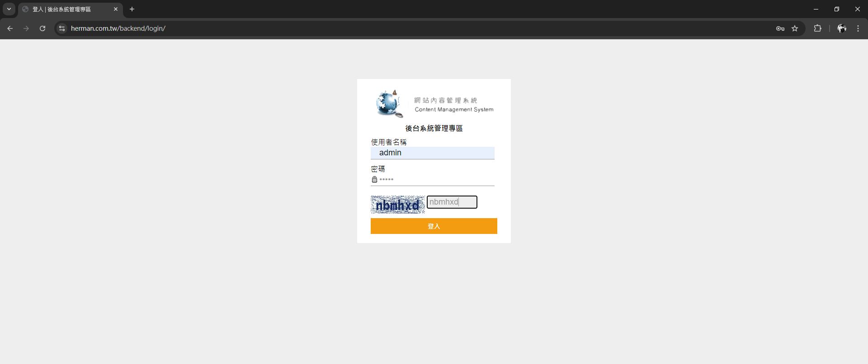The image size is (868, 364).
Task: Click the 後台系統管理專區 heading
Action: [x=434, y=128]
